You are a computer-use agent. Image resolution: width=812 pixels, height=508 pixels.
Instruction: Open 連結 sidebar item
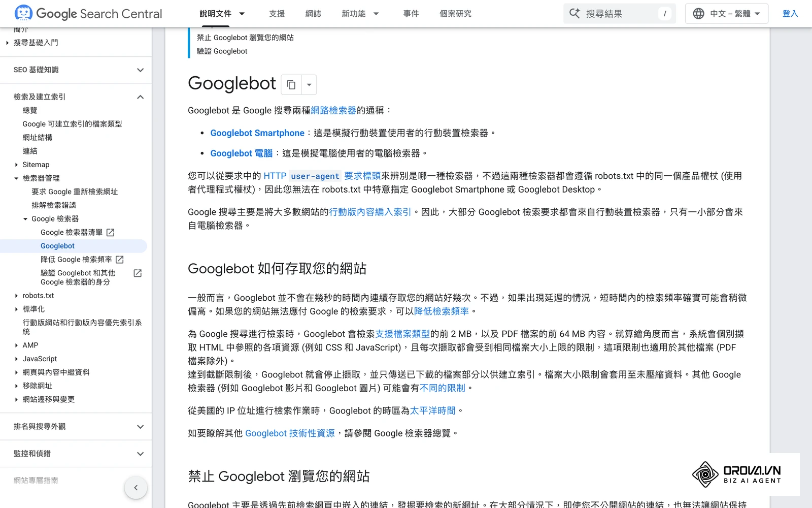pos(30,151)
